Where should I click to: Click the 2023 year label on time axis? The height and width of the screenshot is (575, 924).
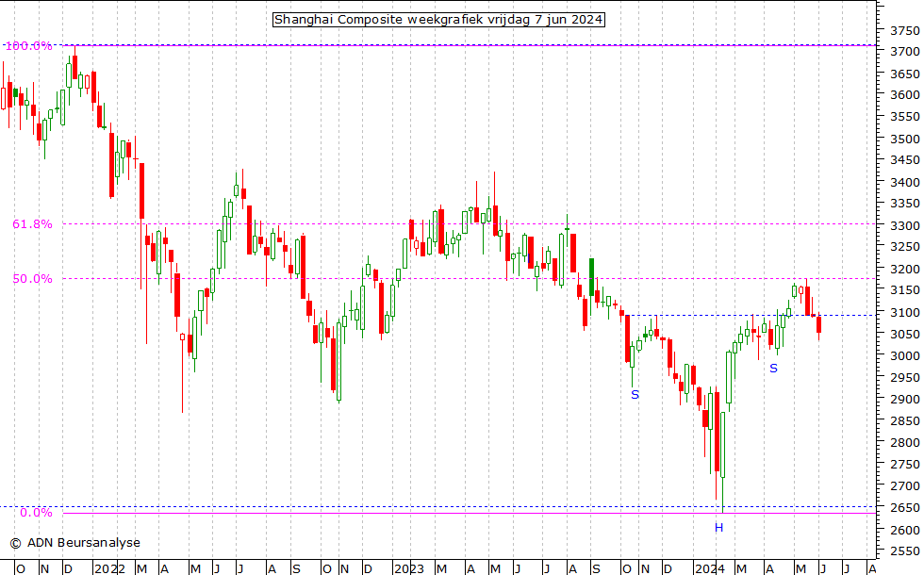[x=408, y=568]
